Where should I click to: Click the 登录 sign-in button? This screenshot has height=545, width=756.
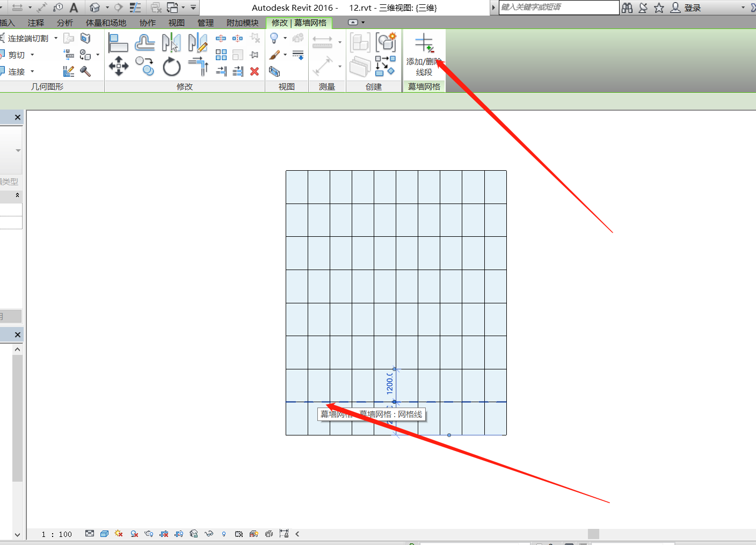[692, 8]
